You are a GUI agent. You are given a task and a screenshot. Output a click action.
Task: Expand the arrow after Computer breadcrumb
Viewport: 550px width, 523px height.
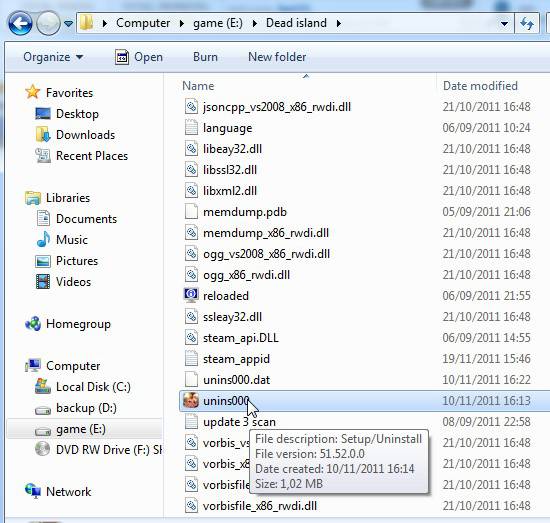[181, 24]
